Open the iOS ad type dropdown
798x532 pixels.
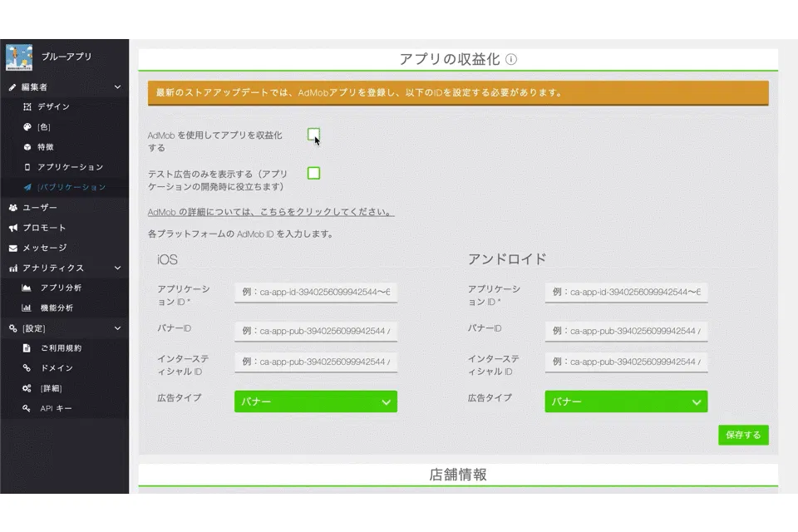click(x=315, y=401)
